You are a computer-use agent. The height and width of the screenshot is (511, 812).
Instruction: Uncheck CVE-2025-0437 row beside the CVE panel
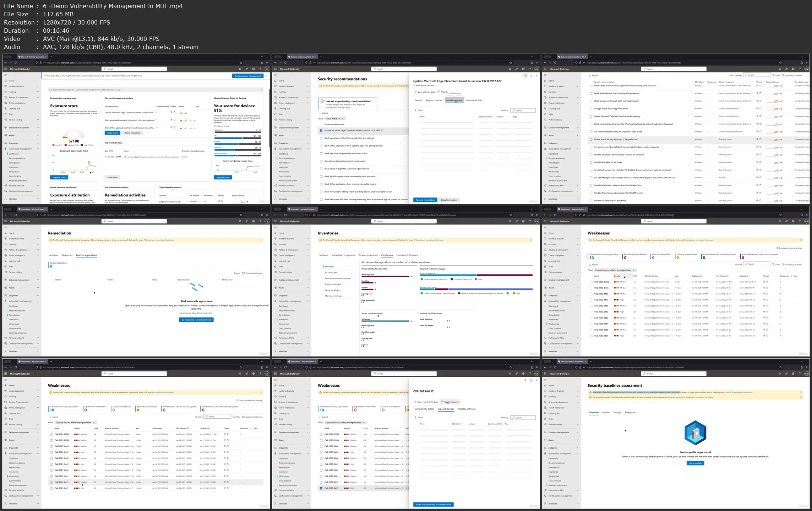click(x=321, y=488)
